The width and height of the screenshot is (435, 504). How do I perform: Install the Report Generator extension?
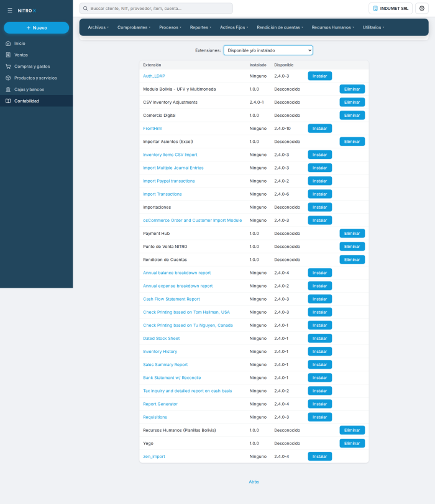319,404
